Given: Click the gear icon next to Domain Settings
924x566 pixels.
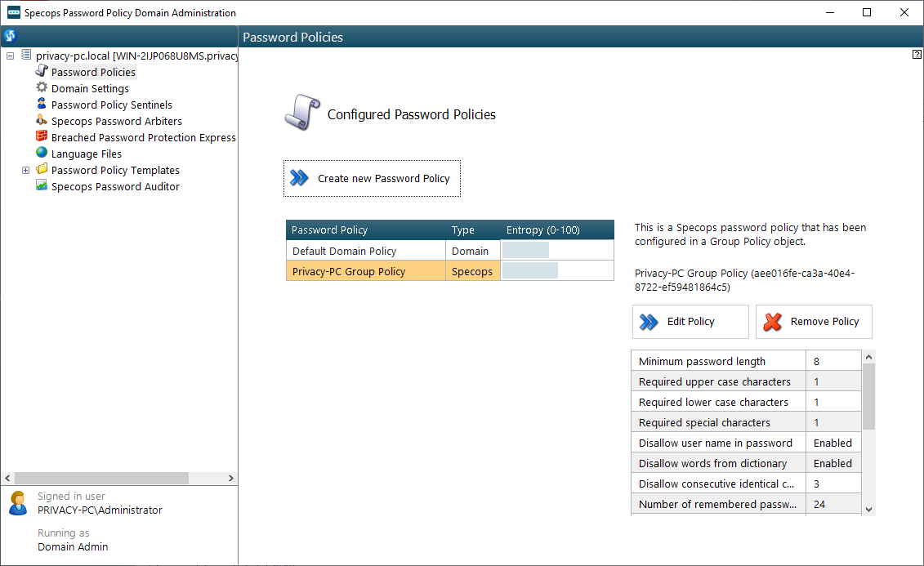Looking at the screenshot, I should tap(41, 87).
